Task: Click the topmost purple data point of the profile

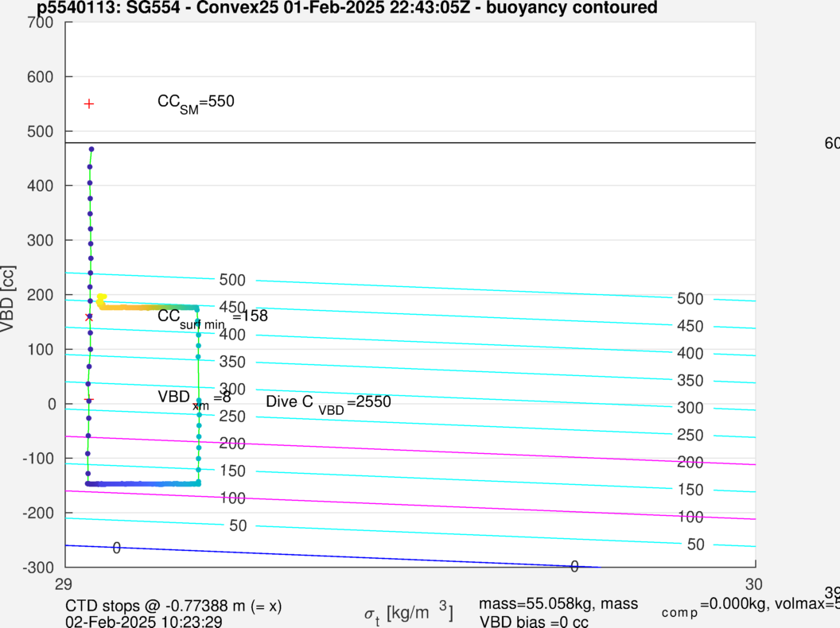Action: (91, 149)
